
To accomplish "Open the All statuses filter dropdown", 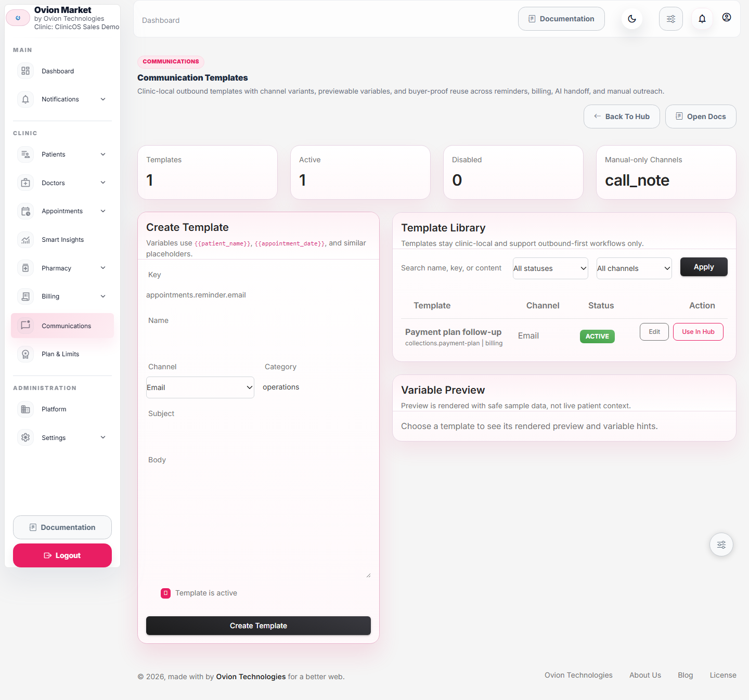I will click(x=550, y=268).
